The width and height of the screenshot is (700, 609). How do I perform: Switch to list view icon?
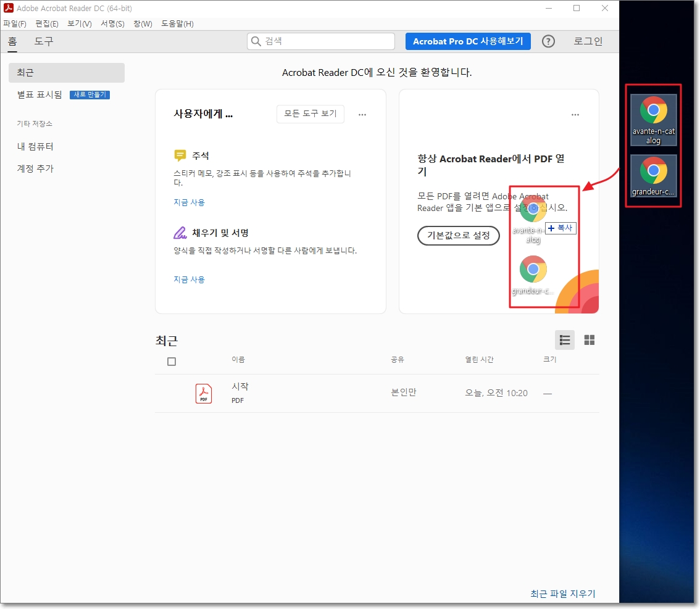[x=565, y=341]
